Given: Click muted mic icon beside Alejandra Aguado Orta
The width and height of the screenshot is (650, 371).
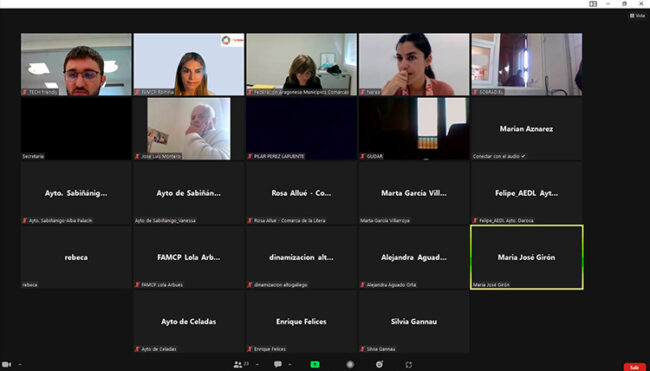Looking at the screenshot, I should point(362,285).
